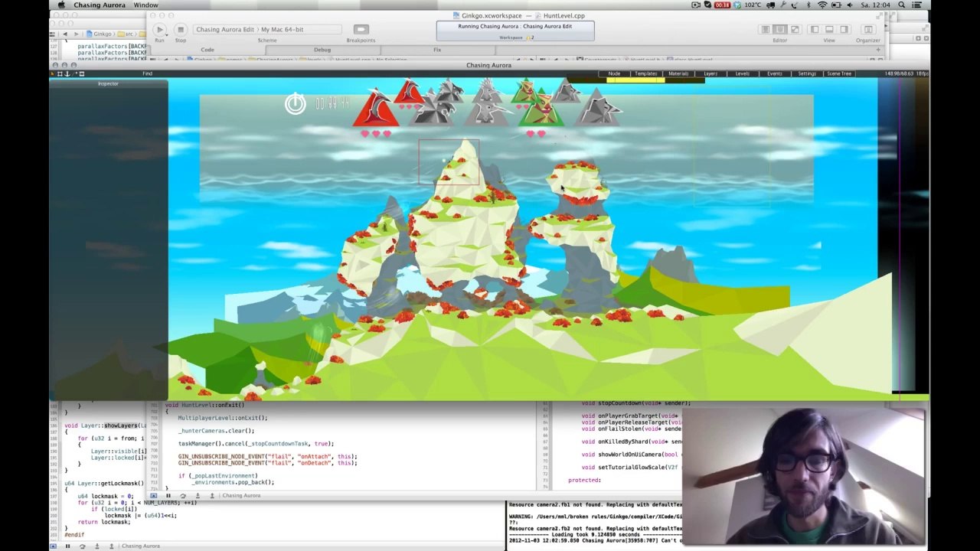Hide debug area in bottom debug bar

tap(53, 546)
